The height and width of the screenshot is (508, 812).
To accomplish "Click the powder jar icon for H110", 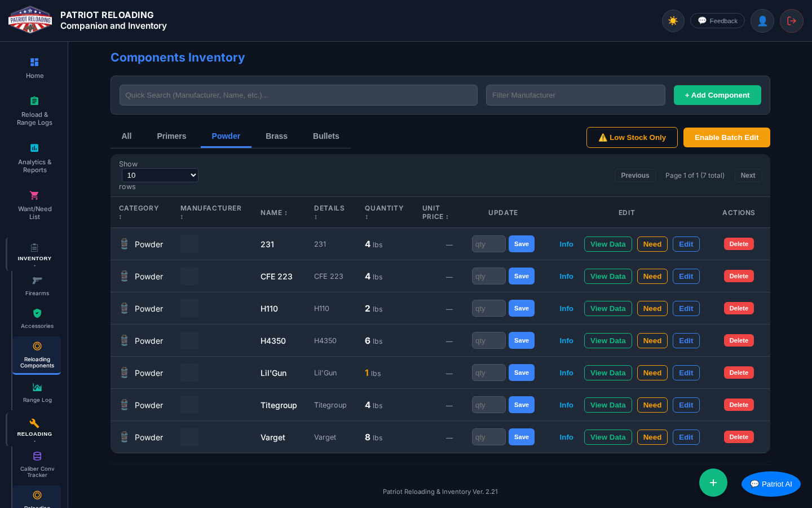I will click(125, 308).
